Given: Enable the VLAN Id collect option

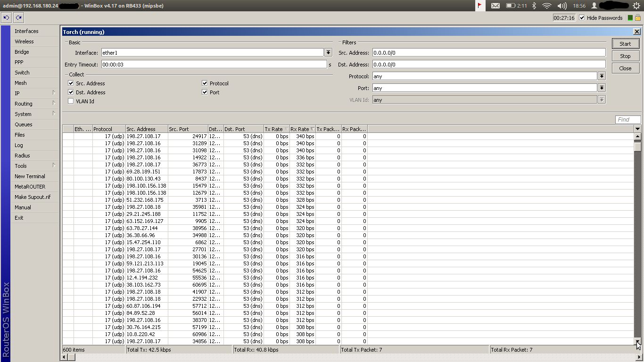Looking at the screenshot, I should pos(71,101).
